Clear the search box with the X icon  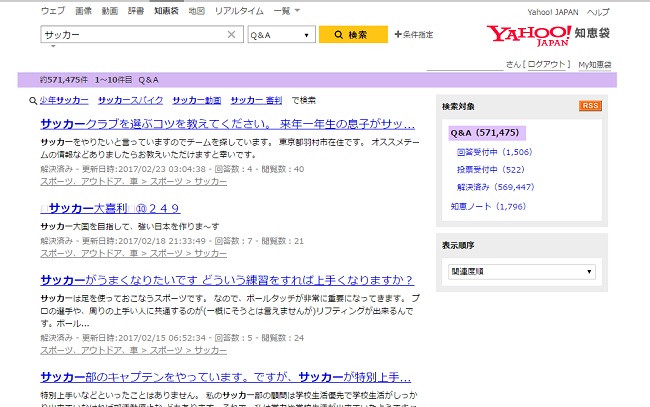point(231,35)
